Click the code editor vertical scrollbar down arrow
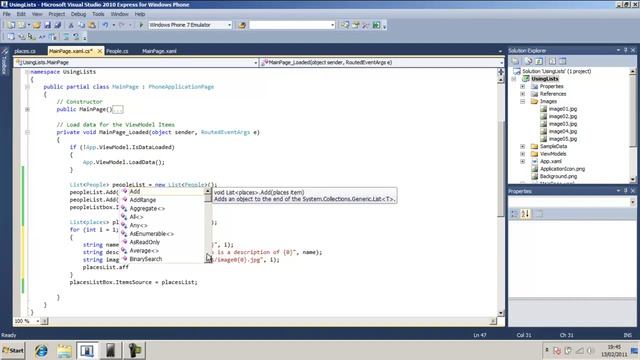This screenshot has height=360, width=640. pos(501,313)
